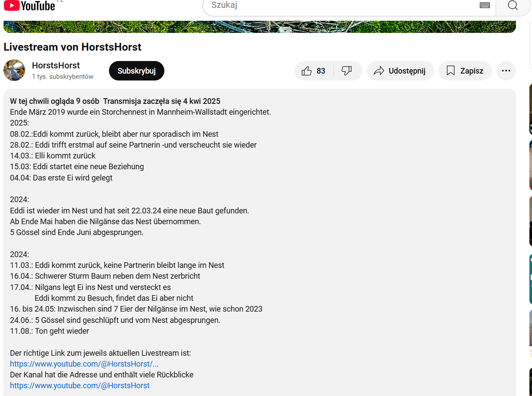Select the first suggested video thumbnail on right
The height and width of the screenshot is (396, 532).
(531, 109)
